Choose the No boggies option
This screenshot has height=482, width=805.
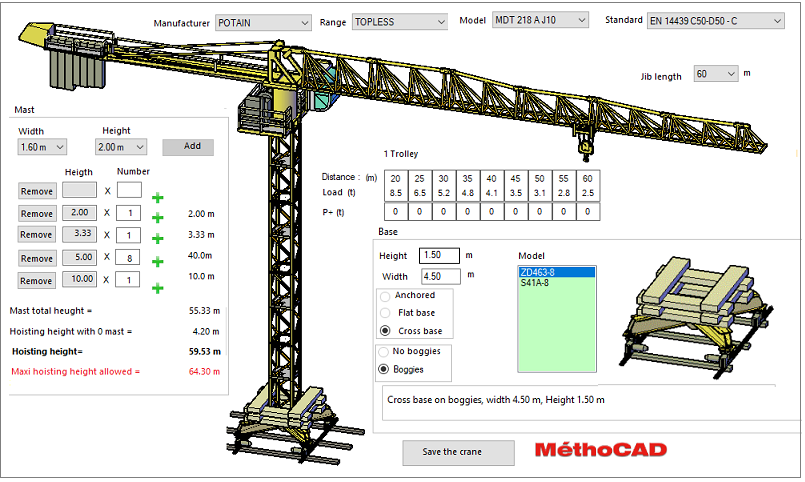[383, 352]
